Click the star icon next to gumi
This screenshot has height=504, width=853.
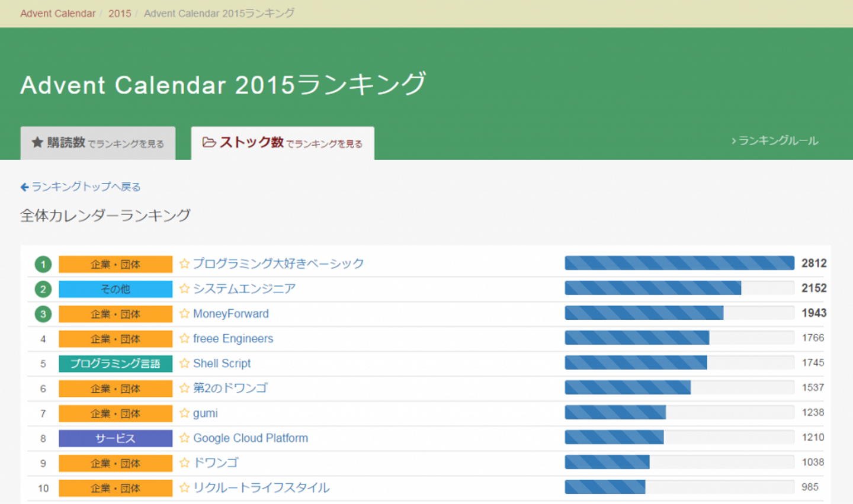184,413
